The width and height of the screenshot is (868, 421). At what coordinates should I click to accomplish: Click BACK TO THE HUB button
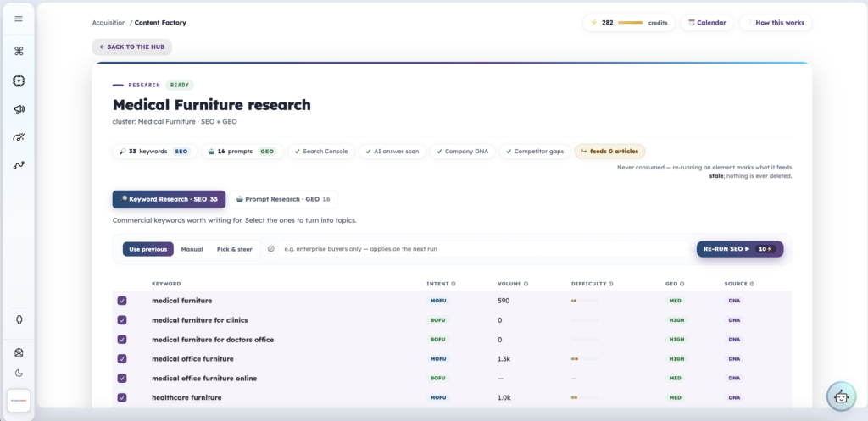(x=131, y=47)
